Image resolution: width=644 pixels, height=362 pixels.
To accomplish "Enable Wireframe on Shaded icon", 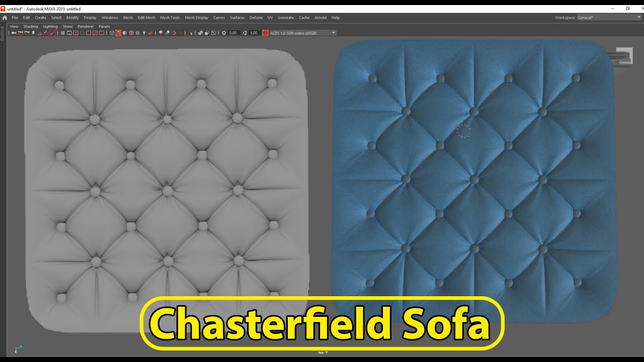I will (x=131, y=33).
